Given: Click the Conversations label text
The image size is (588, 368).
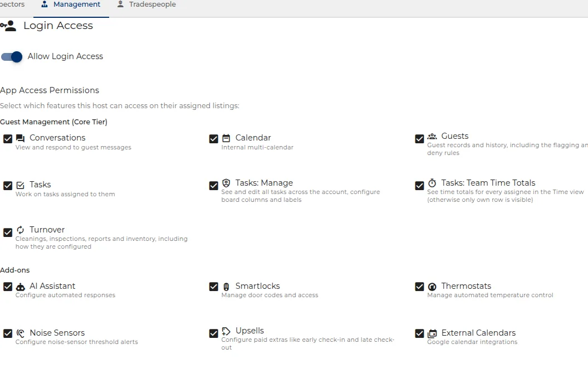Looking at the screenshot, I should coord(57,138).
